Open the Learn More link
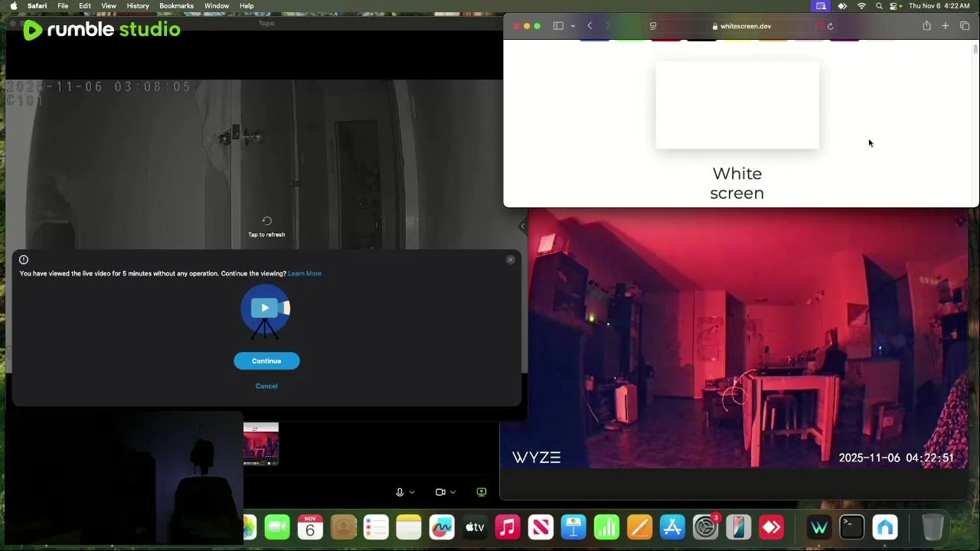This screenshot has height=551, width=980. [305, 273]
